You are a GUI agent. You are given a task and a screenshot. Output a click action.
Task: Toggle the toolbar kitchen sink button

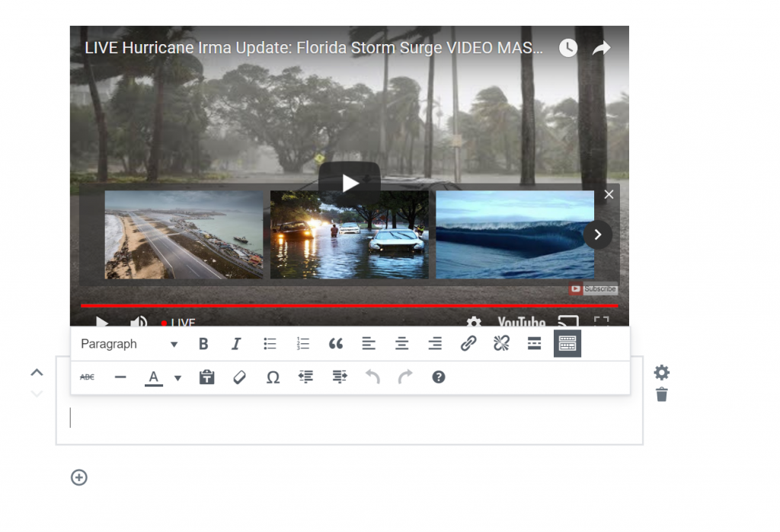pos(567,343)
